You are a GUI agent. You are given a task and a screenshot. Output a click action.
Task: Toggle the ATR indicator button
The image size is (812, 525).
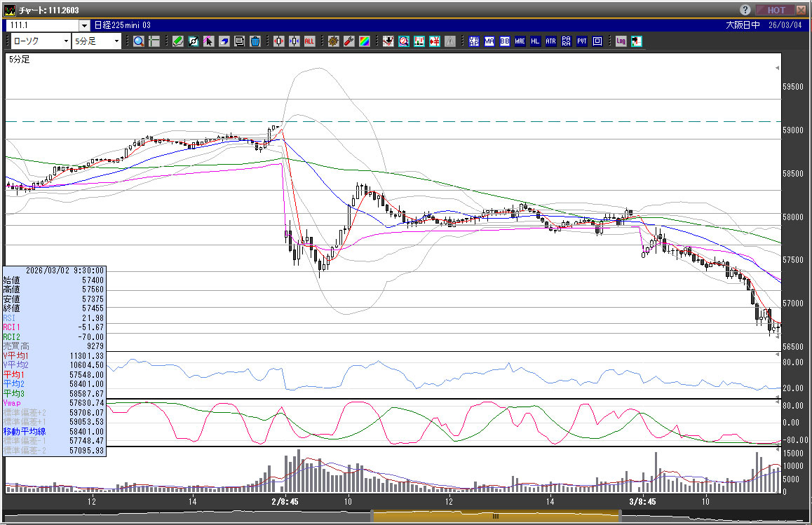tap(550, 41)
